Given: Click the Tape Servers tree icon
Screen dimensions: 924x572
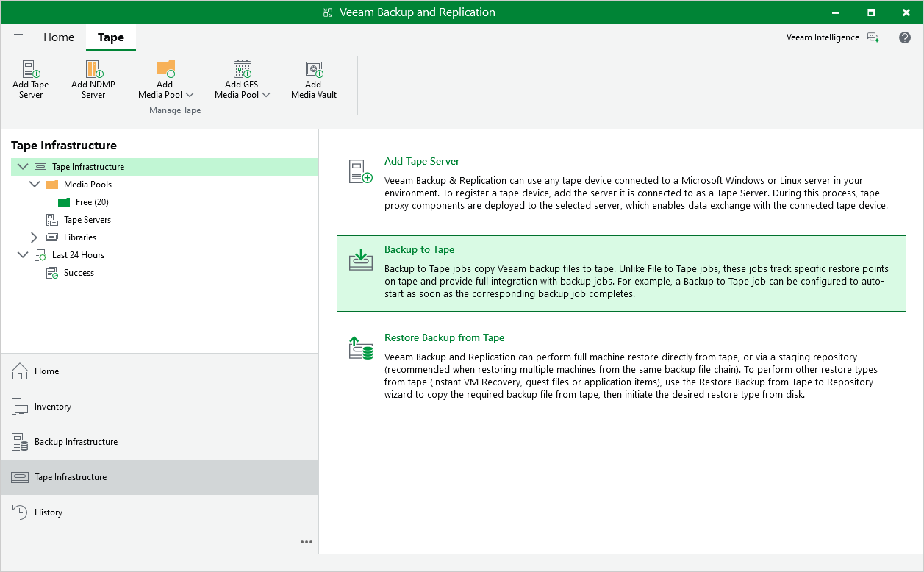Looking at the screenshot, I should click(x=52, y=220).
